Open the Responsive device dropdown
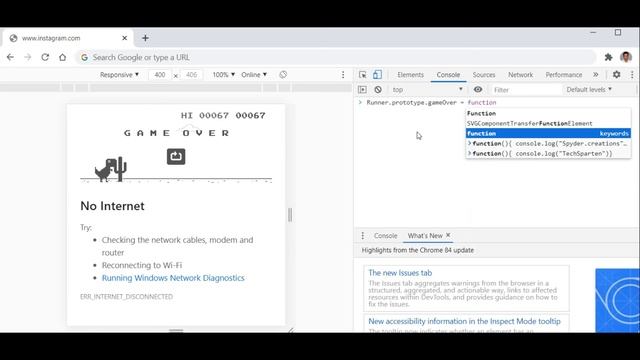Viewport: 640px width, 360px height. click(119, 75)
